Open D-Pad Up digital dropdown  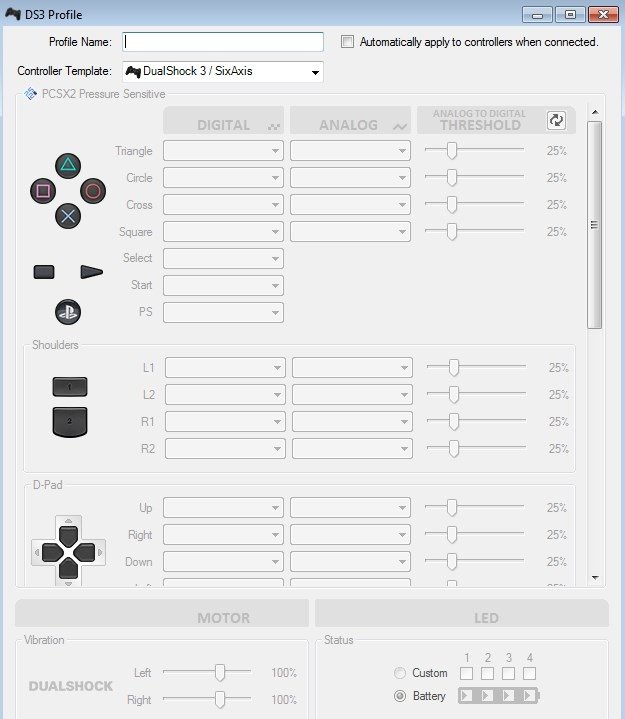click(223, 508)
